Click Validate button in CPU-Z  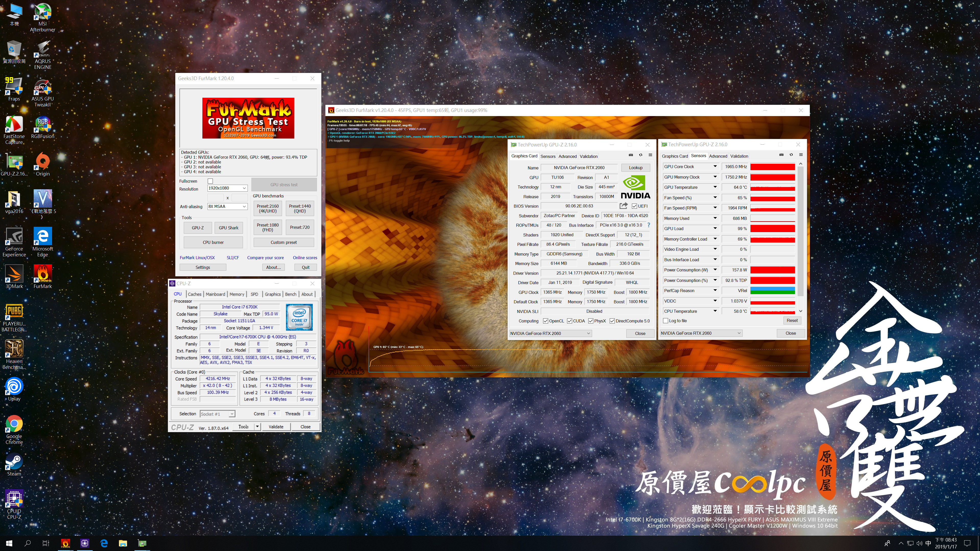pyautogui.click(x=276, y=427)
